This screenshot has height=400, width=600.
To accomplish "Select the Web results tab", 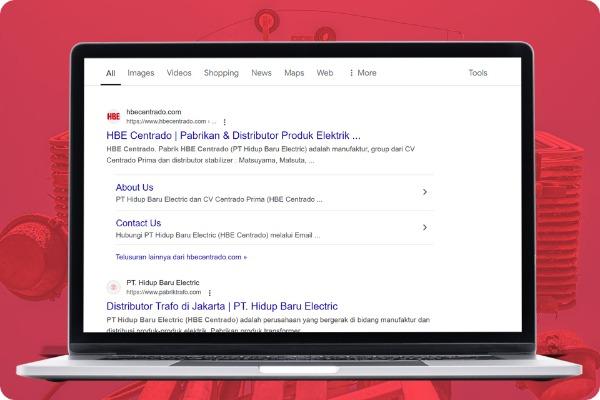I will pyautogui.click(x=325, y=73).
